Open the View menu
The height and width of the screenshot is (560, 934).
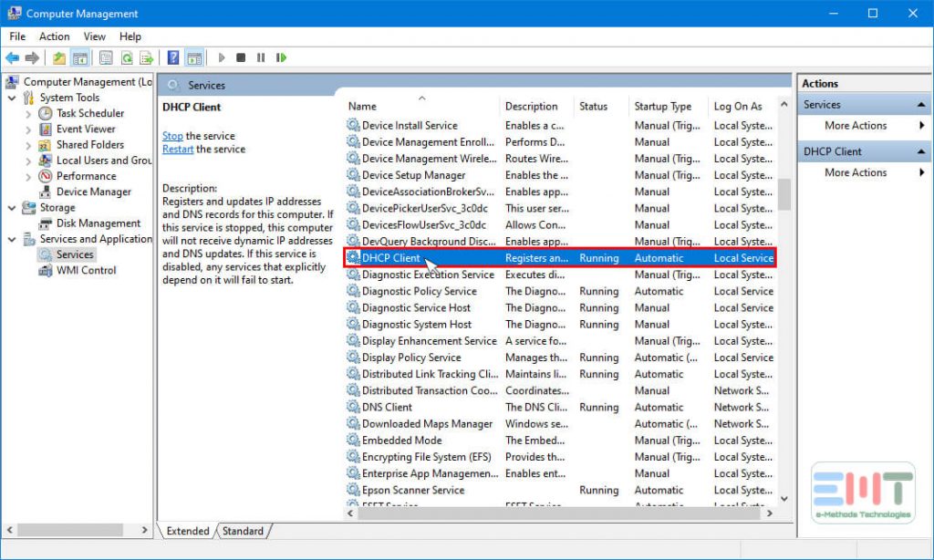94,36
